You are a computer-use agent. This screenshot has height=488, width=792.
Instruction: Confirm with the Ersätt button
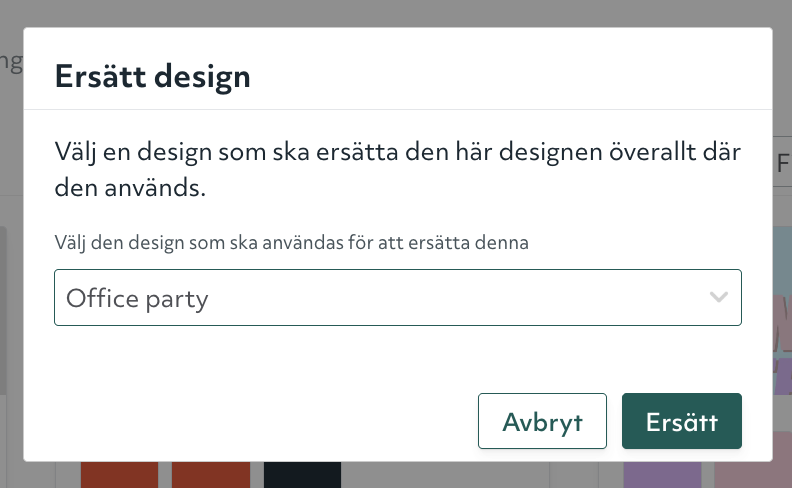(681, 421)
